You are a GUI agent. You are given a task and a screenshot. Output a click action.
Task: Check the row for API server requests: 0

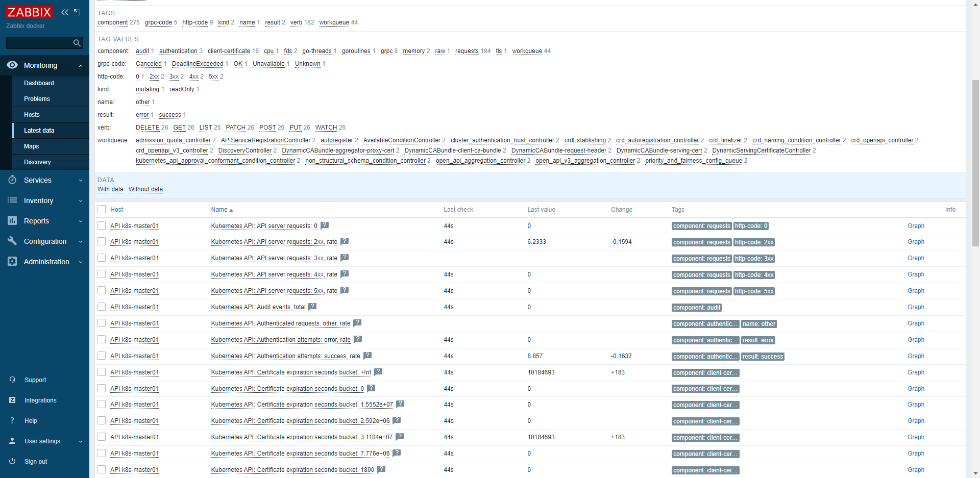point(102,225)
